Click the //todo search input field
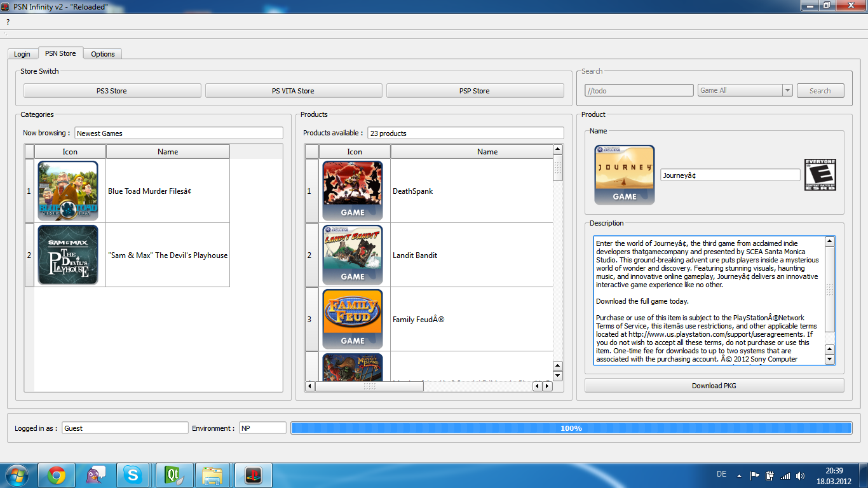 point(639,90)
